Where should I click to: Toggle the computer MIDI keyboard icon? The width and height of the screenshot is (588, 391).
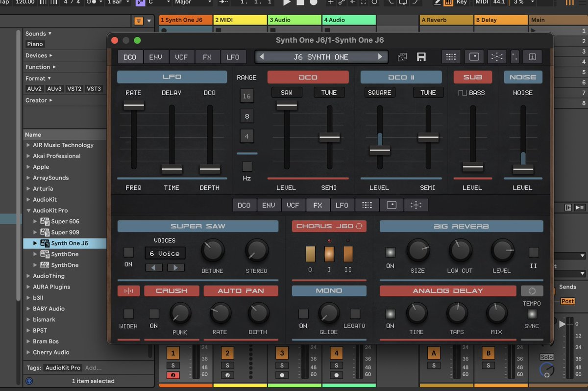(x=448, y=2)
